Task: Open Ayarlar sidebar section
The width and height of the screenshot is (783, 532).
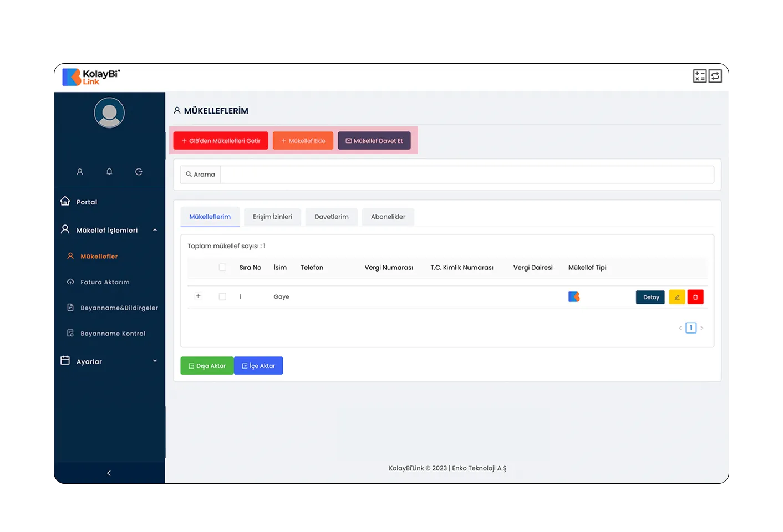Action: [89, 361]
